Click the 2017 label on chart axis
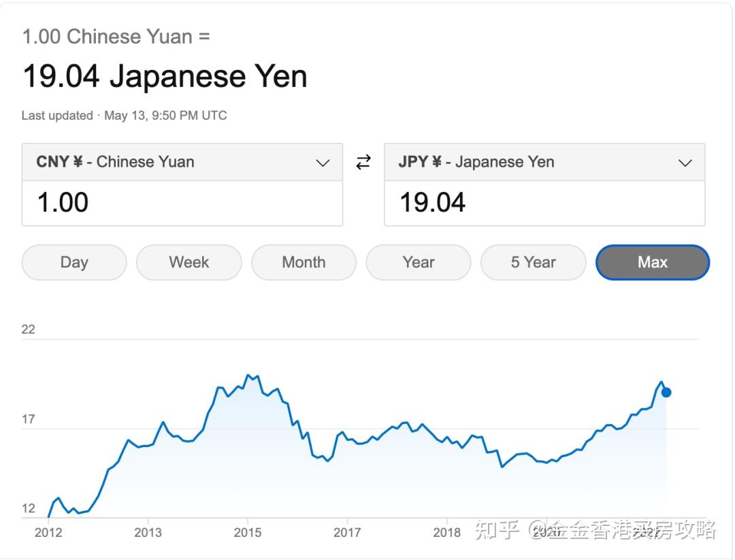The height and width of the screenshot is (560, 735). click(347, 532)
